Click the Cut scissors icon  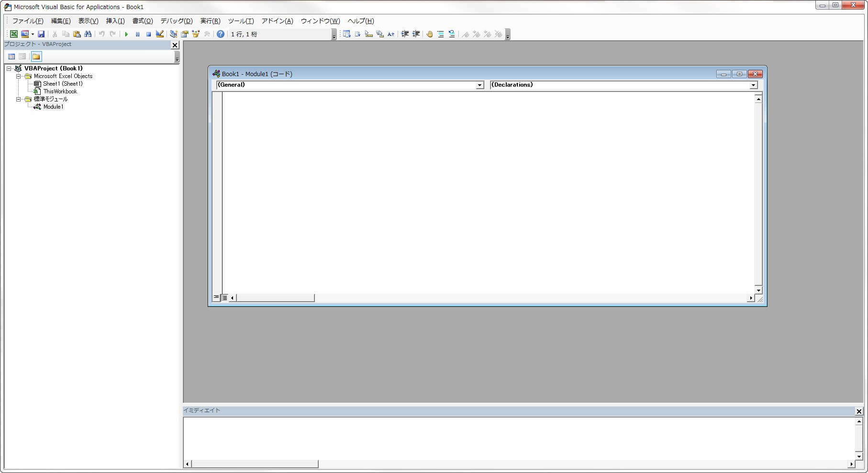(x=55, y=34)
